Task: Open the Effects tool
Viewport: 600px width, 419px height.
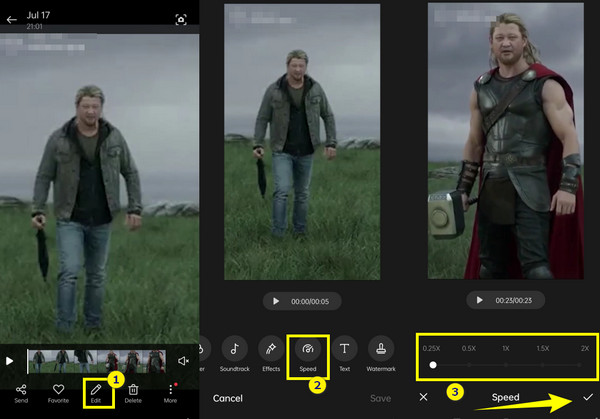Action: tap(271, 354)
